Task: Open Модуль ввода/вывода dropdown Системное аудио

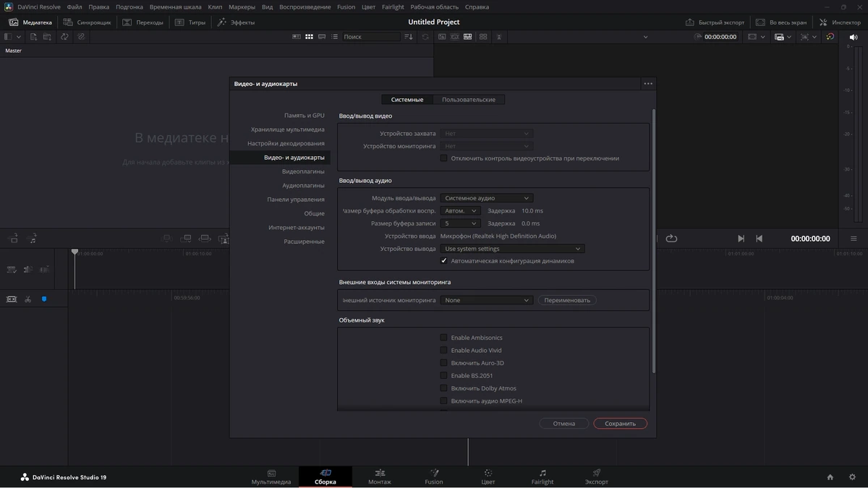Action: (x=487, y=198)
